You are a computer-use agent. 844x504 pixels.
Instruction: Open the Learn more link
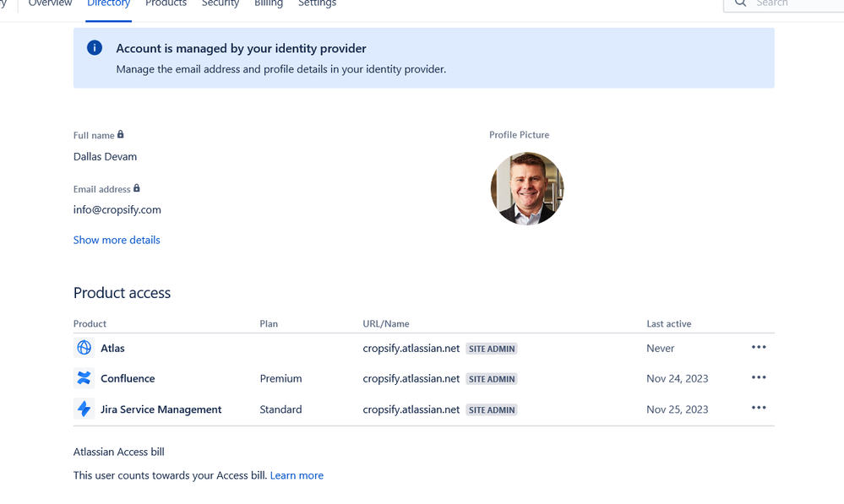297,475
